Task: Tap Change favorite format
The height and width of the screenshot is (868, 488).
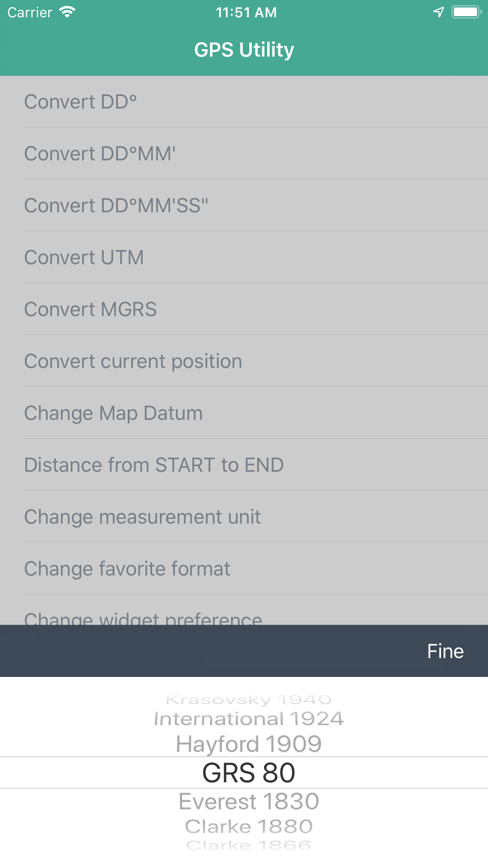Action: point(244,569)
